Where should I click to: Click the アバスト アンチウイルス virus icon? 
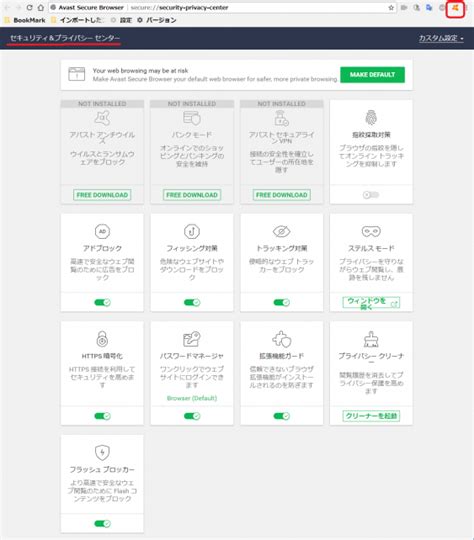(x=102, y=118)
